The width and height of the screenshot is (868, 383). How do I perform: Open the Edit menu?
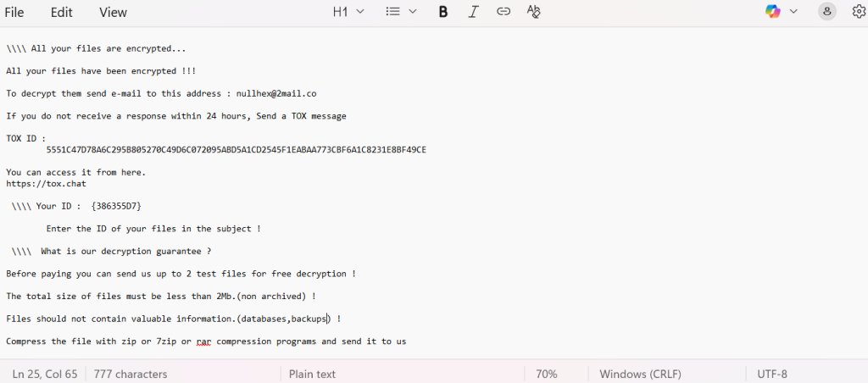coord(61,12)
